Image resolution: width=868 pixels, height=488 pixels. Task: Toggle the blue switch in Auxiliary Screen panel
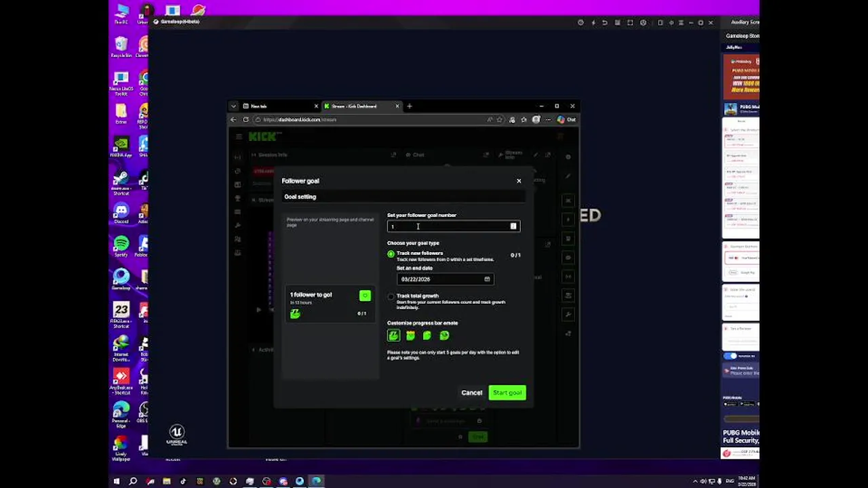pyautogui.click(x=730, y=356)
